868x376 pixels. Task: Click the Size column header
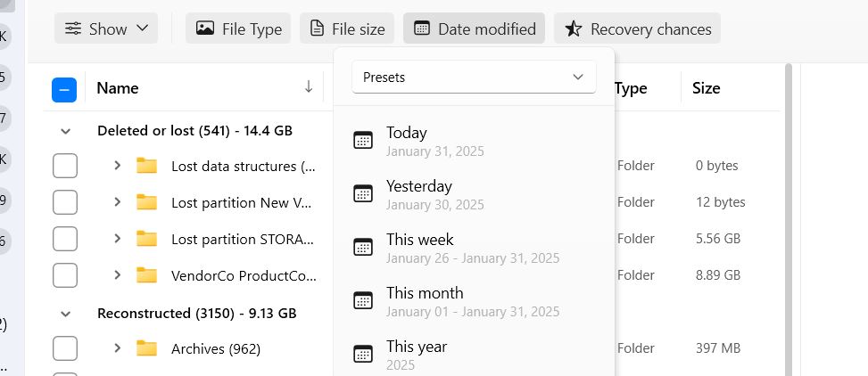(x=706, y=88)
